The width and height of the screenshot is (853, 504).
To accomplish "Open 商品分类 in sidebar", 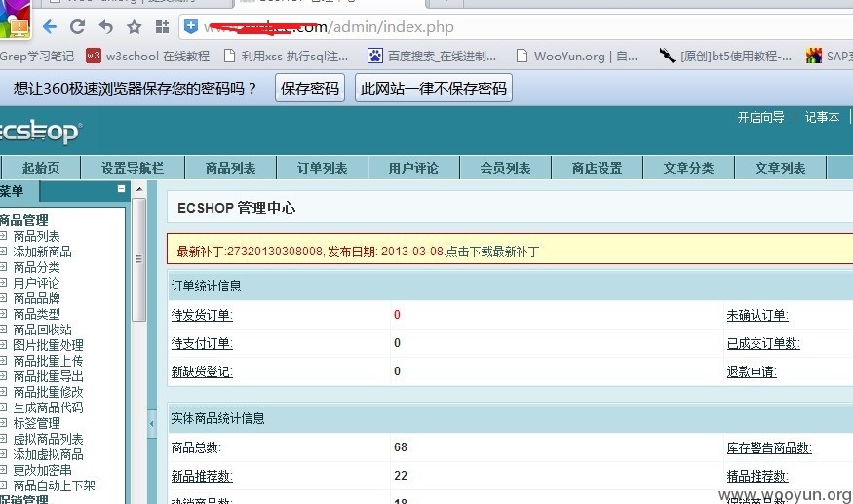I will click(36, 267).
